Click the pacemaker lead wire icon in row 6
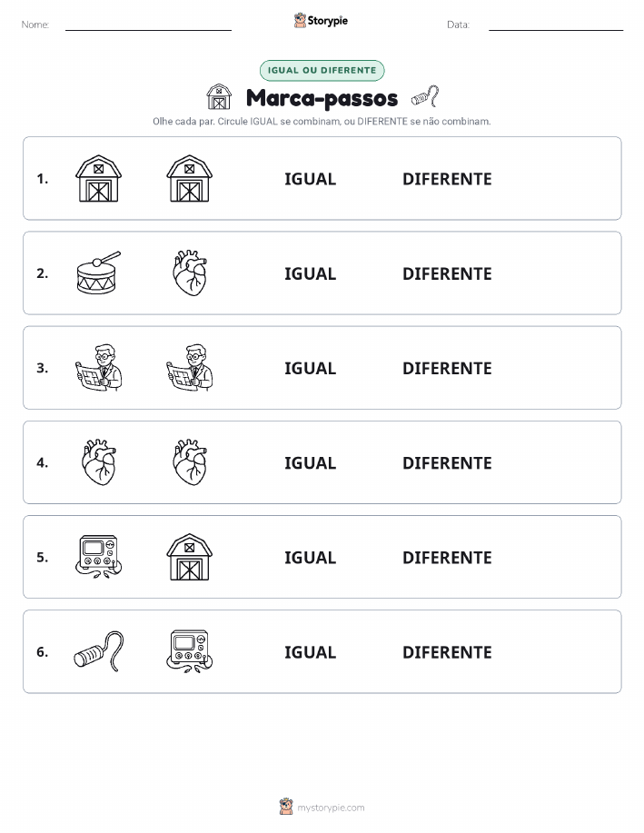Viewport: 644px width, 833px height. (x=99, y=651)
